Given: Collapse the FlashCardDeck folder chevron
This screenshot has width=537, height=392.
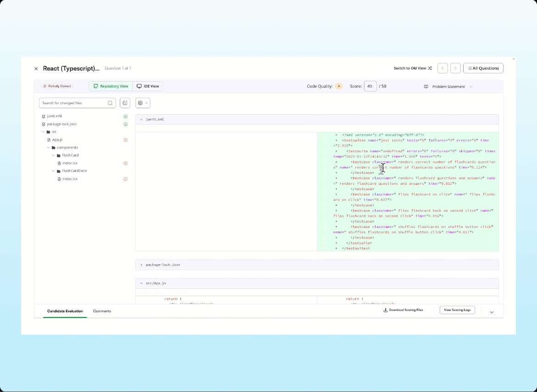Looking at the screenshot, I should point(53,171).
